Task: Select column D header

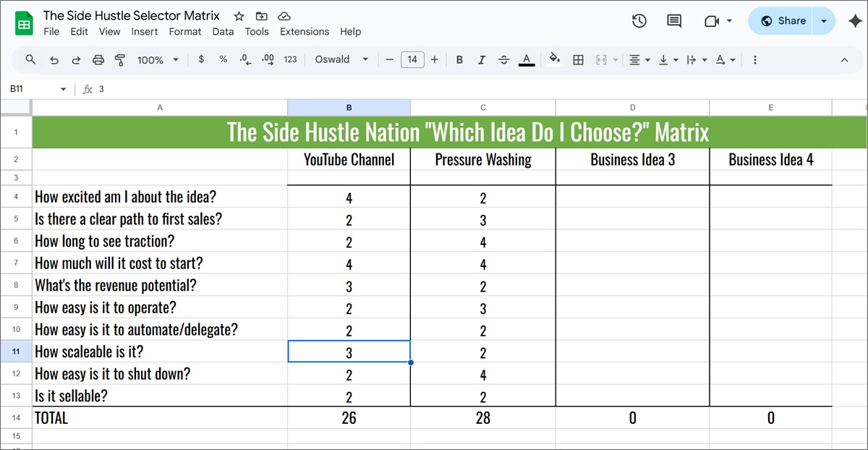Action: pyautogui.click(x=632, y=108)
